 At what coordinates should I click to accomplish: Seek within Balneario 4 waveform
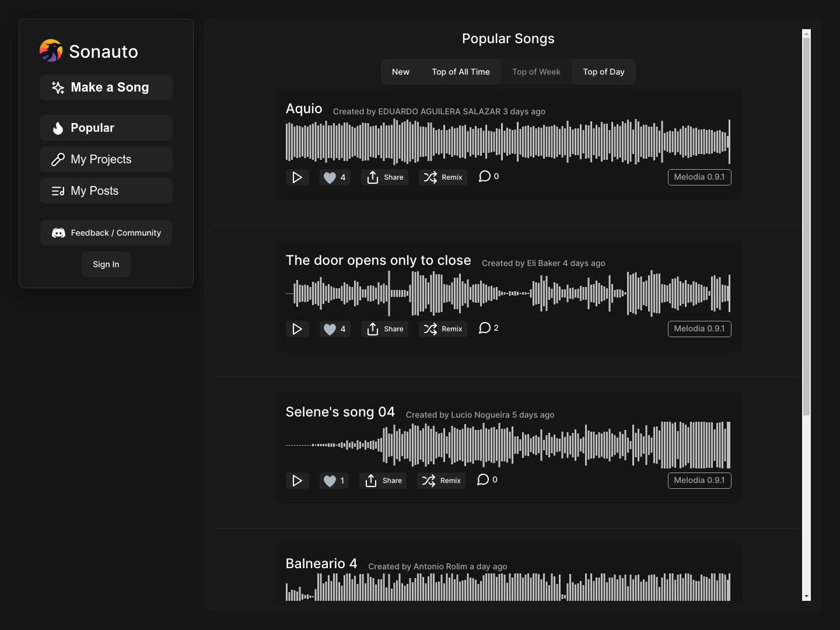pyautogui.click(x=508, y=587)
